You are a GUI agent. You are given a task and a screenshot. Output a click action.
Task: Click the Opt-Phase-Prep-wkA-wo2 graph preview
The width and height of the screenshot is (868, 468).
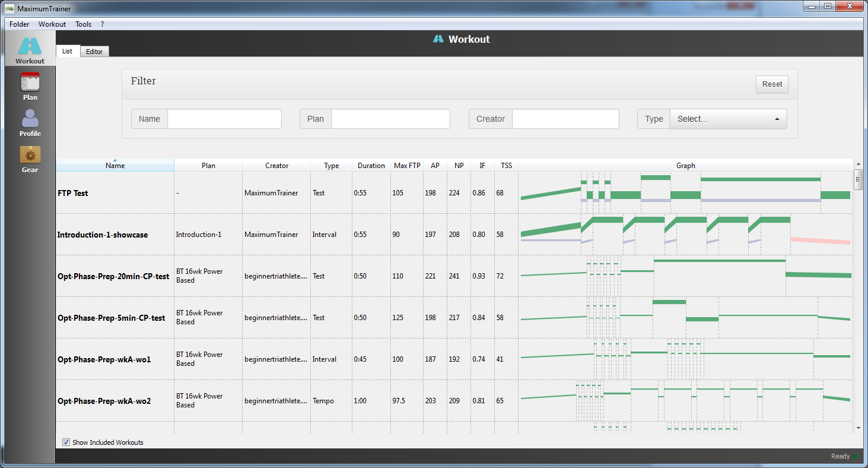click(x=685, y=401)
